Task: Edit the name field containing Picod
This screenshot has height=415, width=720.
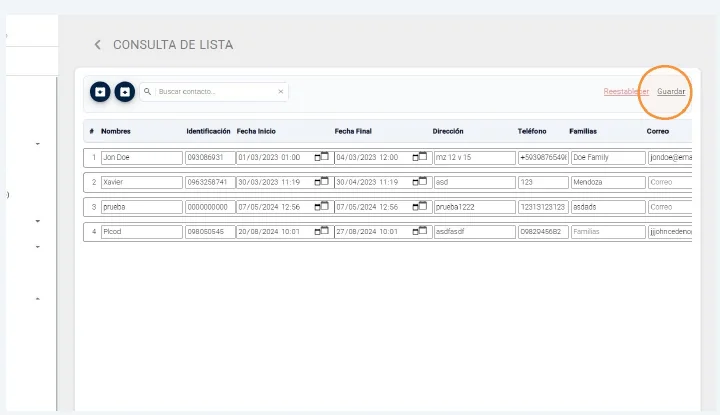Action: coord(141,232)
